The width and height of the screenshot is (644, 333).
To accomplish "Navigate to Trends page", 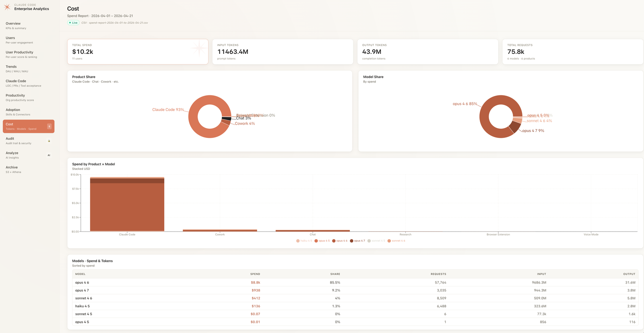I will click(28, 69).
